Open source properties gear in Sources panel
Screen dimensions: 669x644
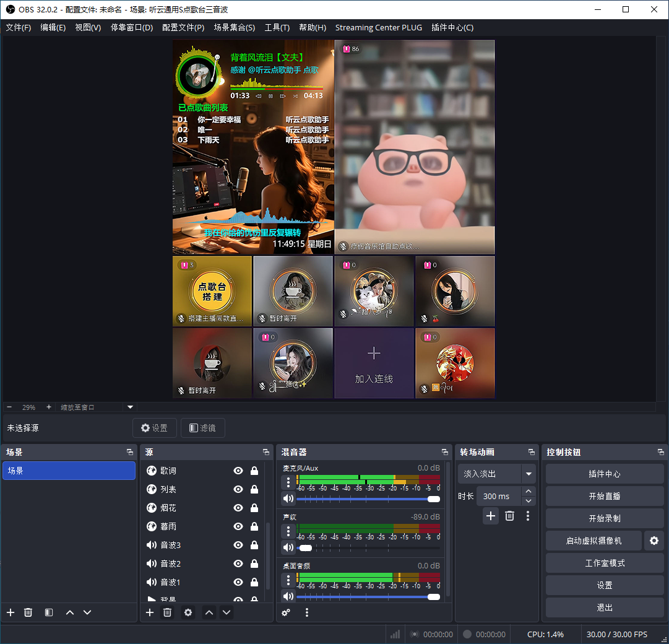[188, 612]
